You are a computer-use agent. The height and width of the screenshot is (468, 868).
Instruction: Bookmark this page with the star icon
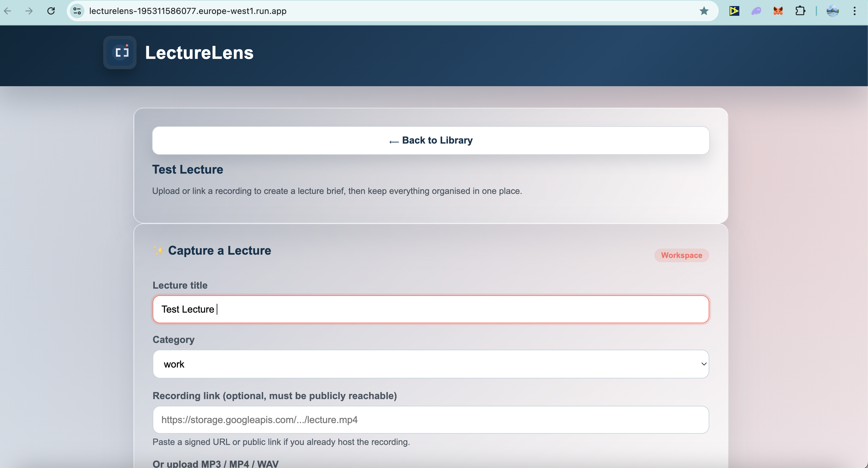[704, 11]
